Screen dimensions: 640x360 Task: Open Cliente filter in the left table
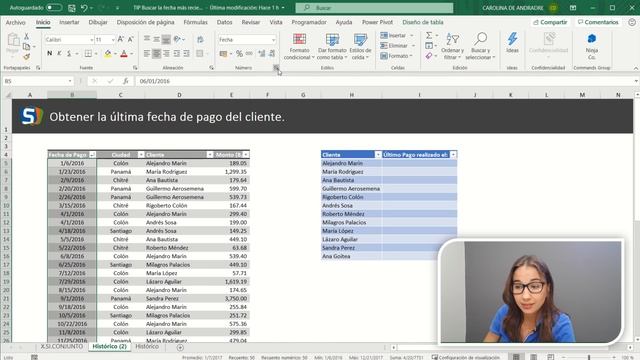(210, 155)
